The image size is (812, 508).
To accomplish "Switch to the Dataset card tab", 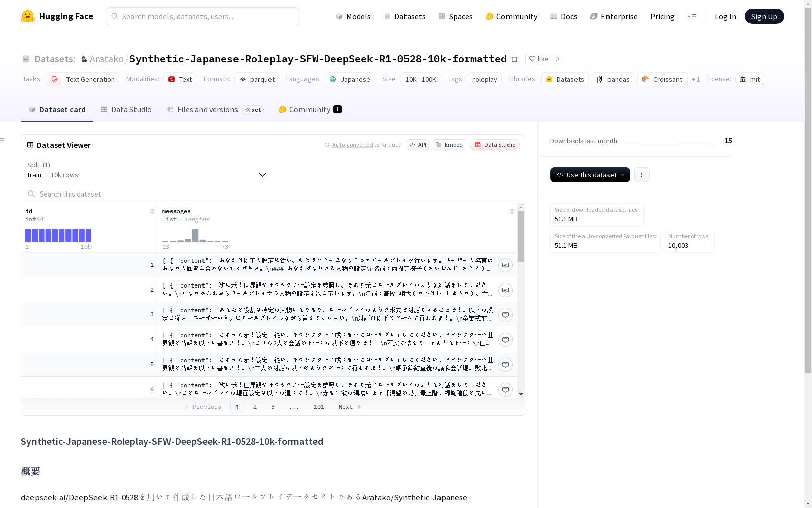I will (57, 110).
